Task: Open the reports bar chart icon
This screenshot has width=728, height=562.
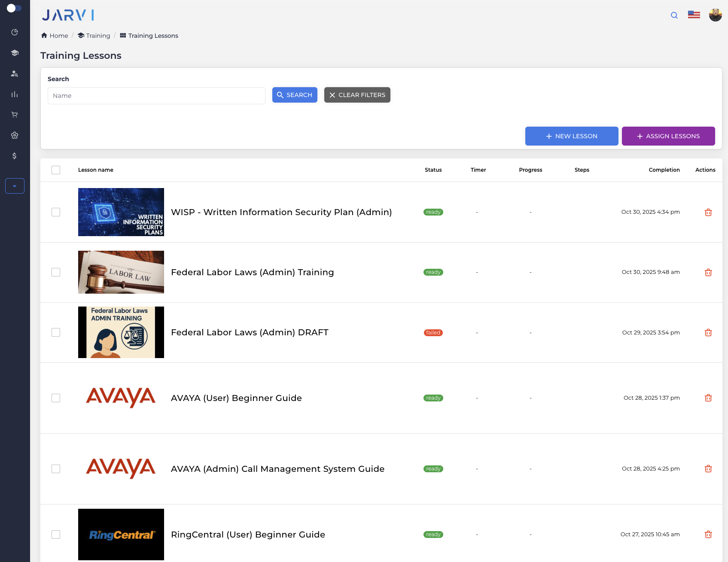Action: [x=14, y=94]
